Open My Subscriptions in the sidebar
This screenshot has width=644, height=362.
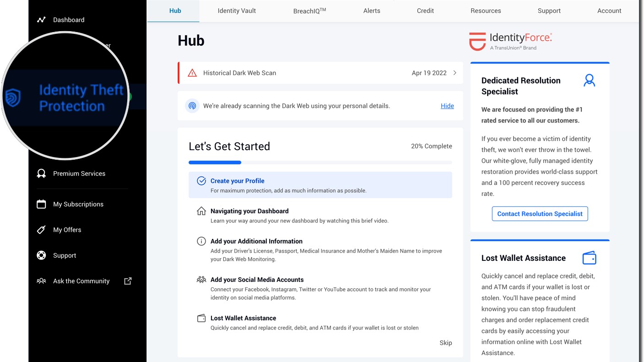click(78, 204)
